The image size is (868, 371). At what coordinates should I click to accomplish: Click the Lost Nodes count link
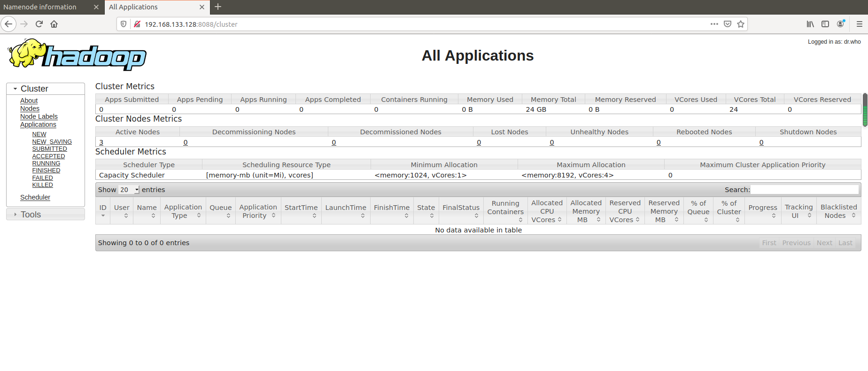coord(479,142)
